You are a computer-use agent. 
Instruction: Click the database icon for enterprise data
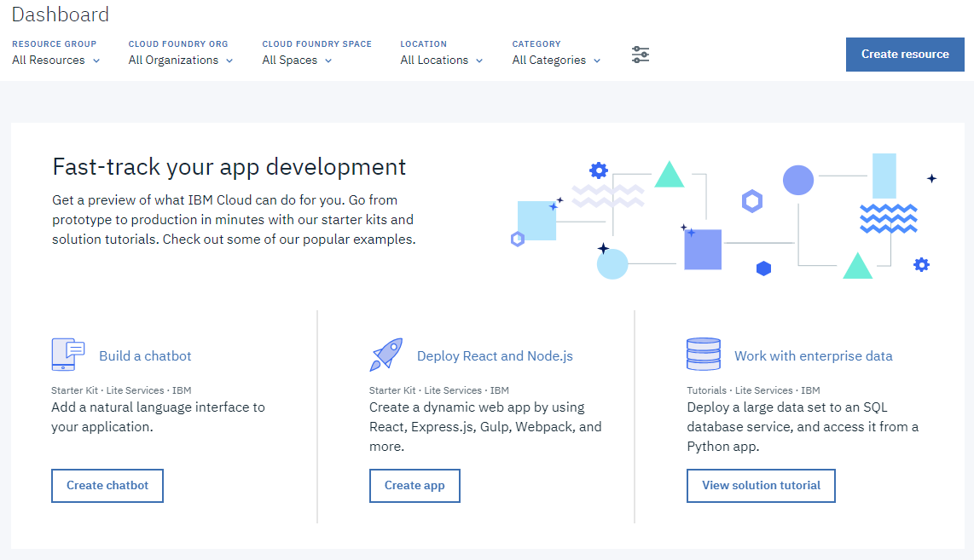(x=704, y=353)
